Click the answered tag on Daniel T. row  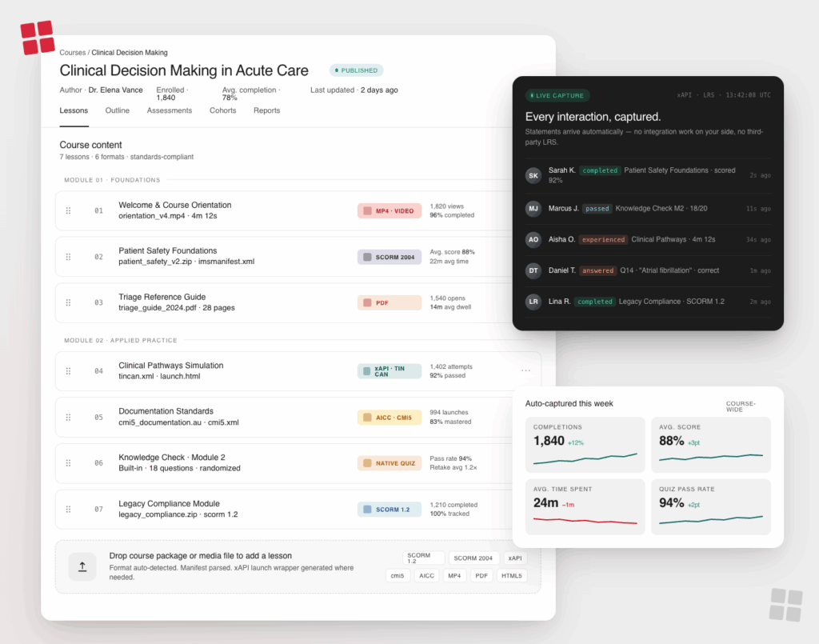(598, 270)
